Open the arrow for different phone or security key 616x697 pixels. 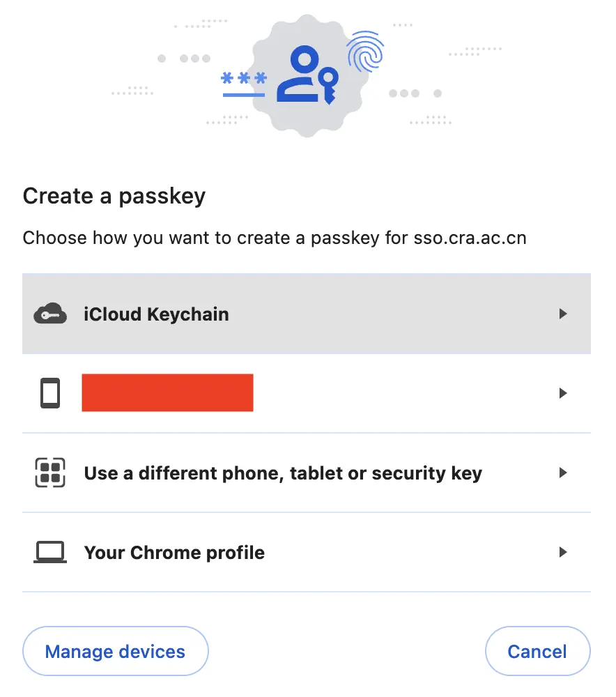(x=564, y=473)
